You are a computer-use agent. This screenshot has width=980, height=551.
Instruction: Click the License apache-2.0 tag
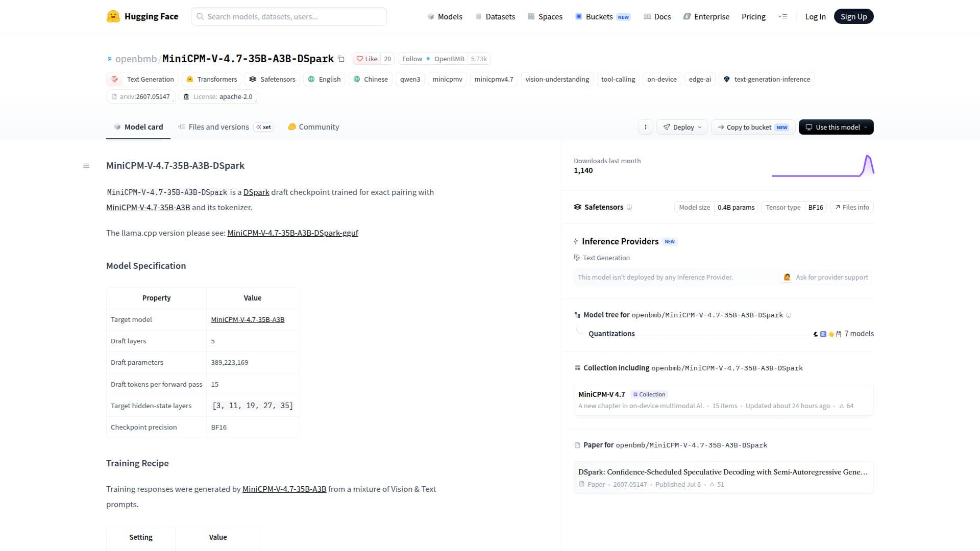218,96
